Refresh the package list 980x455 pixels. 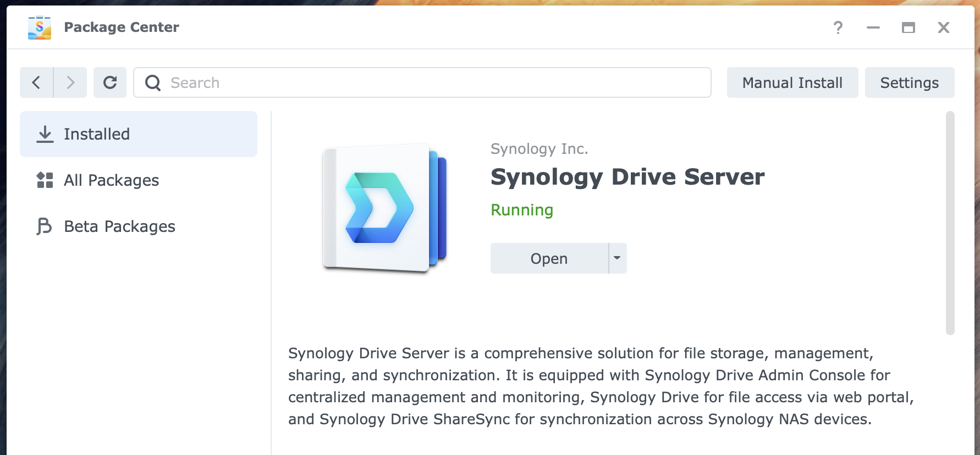110,82
